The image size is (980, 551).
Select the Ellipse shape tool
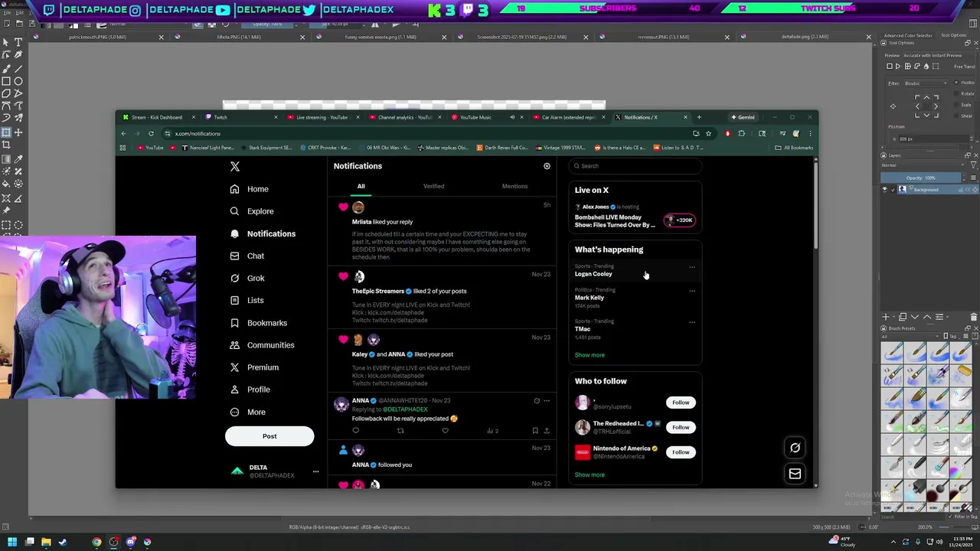click(x=18, y=81)
